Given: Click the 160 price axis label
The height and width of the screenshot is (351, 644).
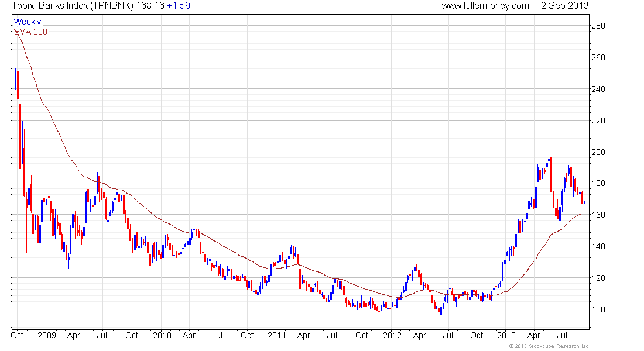Looking at the screenshot, I should tap(598, 215).
